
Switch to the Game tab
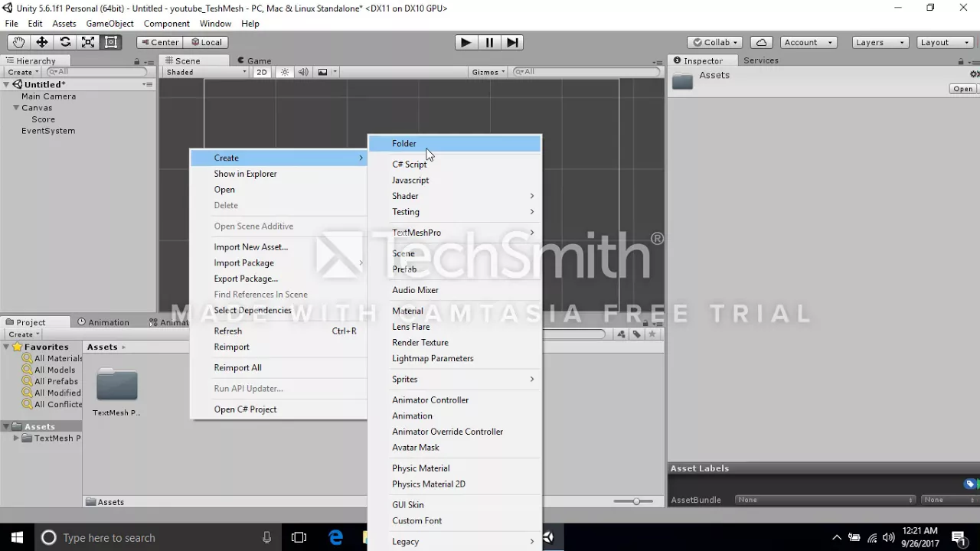[254, 60]
